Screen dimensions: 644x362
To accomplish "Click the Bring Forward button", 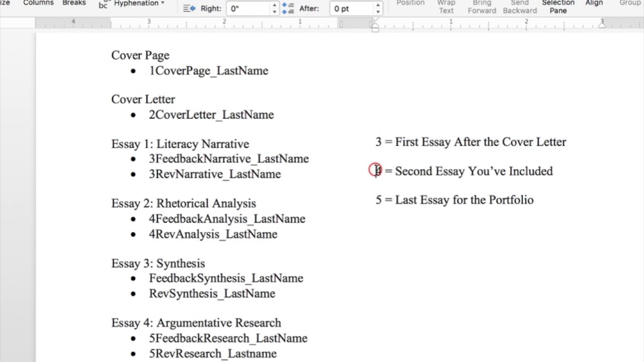I will (482, 7).
